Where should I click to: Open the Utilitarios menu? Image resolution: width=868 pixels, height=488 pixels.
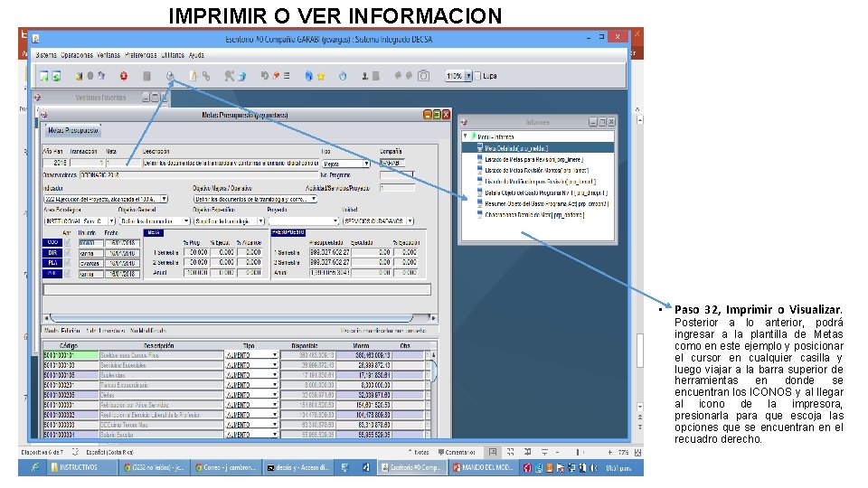click(173, 55)
